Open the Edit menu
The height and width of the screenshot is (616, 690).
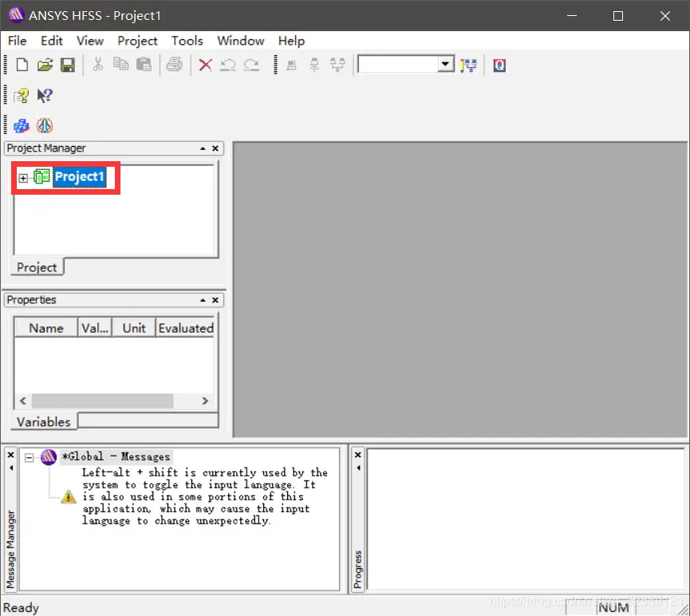pyautogui.click(x=52, y=41)
